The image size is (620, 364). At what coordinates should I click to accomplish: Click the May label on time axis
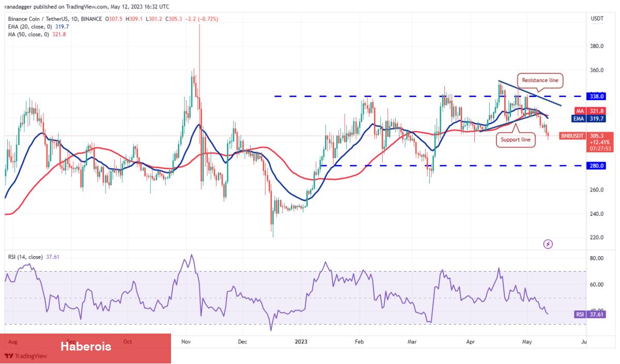tap(527, 341)
